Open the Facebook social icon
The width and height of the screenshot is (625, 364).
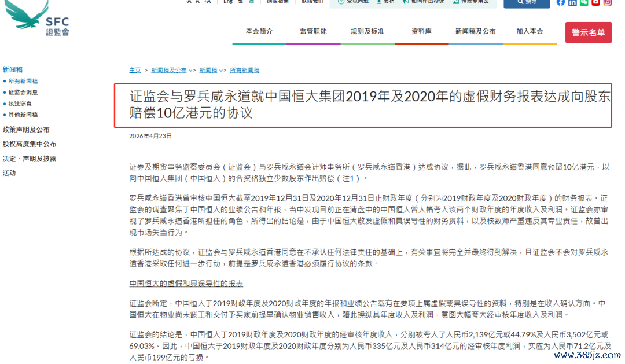561,2
